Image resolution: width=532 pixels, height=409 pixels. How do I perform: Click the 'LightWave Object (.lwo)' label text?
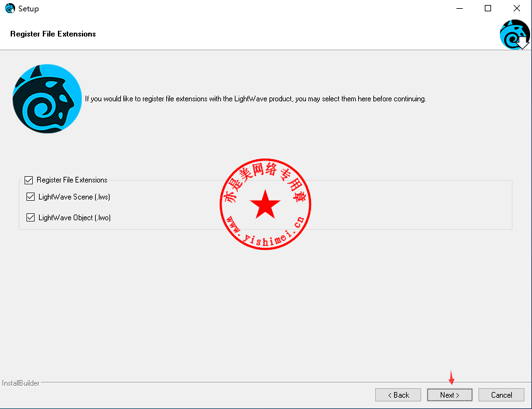coord(75,217)
